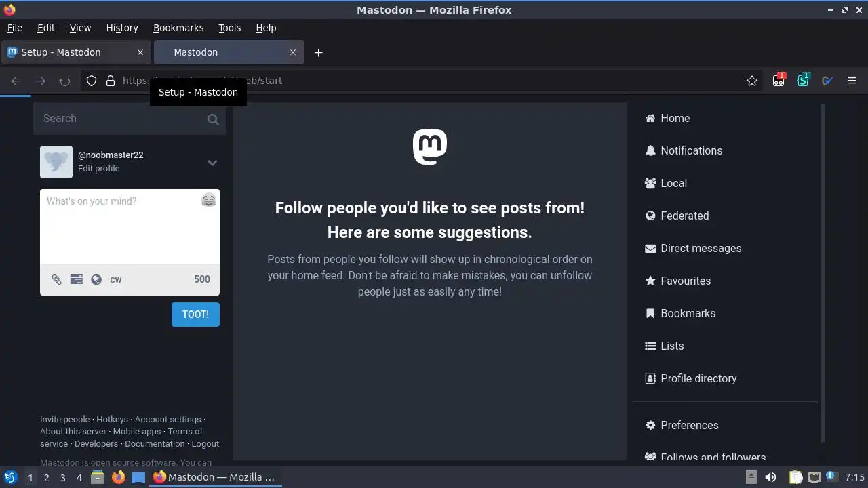Close the second Mastodon tab
This screenshot has width=868, height=488.
[293, 52]
